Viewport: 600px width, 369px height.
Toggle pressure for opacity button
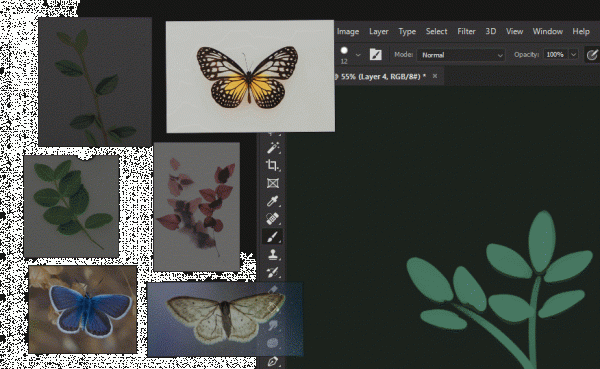click(x=592, y=55)
